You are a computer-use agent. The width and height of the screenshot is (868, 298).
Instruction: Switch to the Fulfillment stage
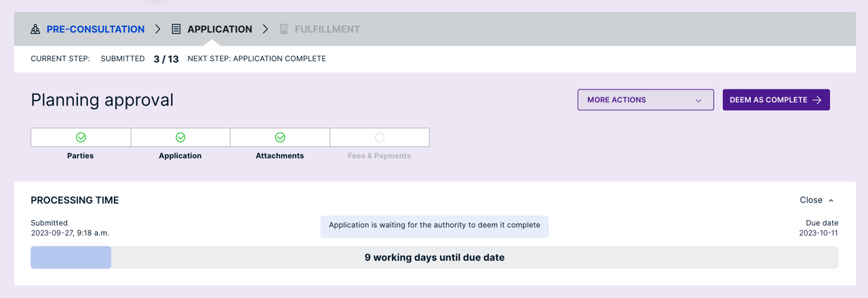(327, 29)
